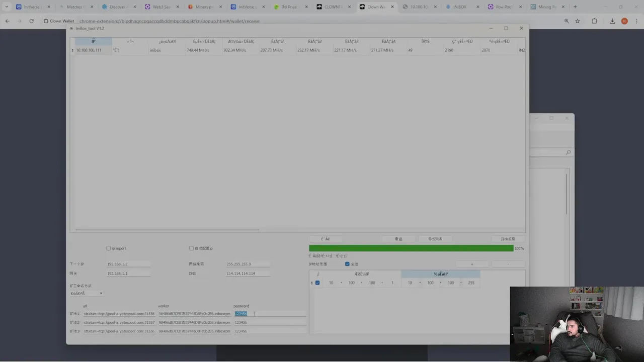The height and width of the screenshot is (362, 644).
Task: Enable the 自动配置ip checkbox
Action: (x=191, y=248)
